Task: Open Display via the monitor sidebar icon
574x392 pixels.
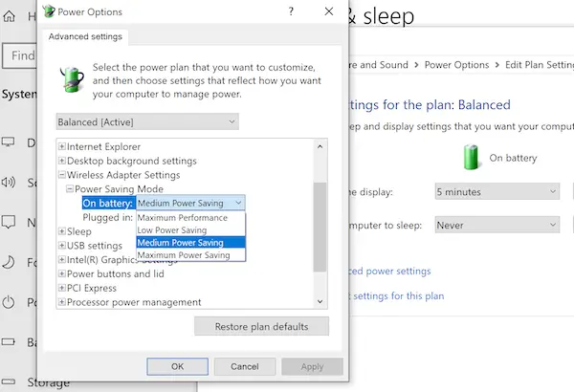Action: point(10,142)
